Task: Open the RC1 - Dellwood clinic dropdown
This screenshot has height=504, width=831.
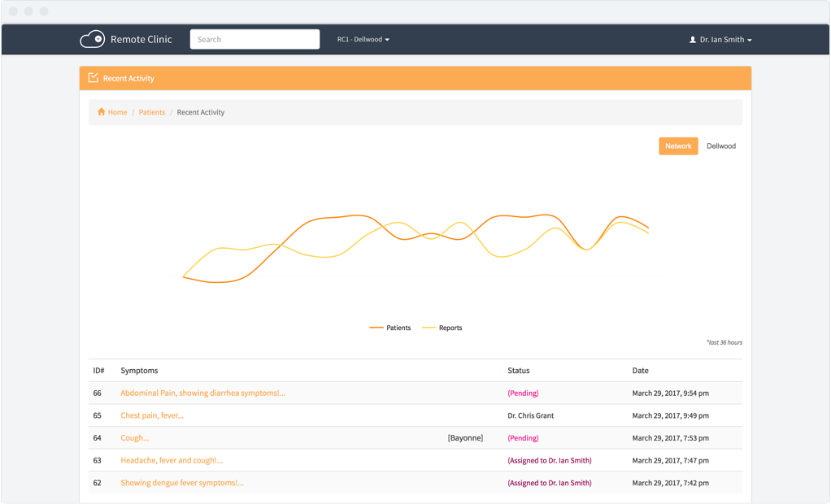Action: (363, 40)
